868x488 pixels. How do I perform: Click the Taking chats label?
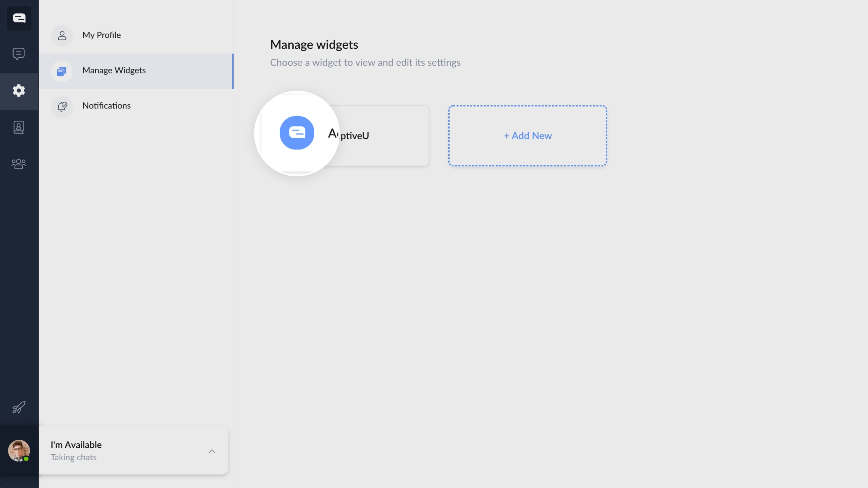pyautogui.click(x=73, y=457)
